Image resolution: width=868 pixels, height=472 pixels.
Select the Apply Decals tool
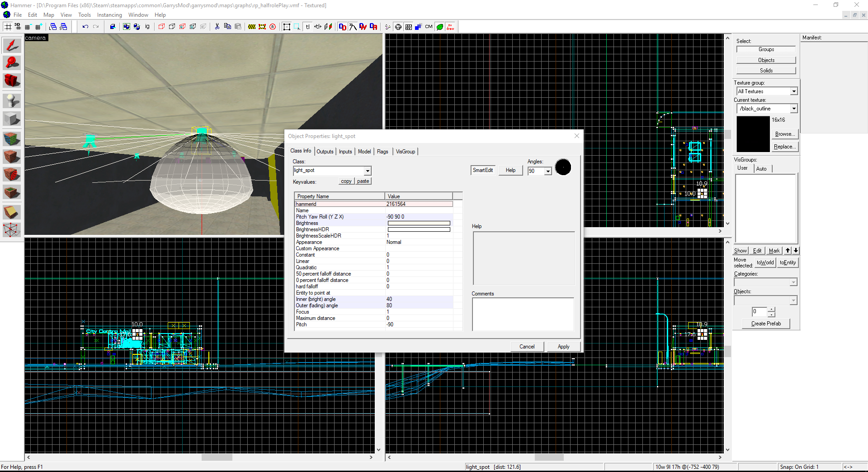12,175
